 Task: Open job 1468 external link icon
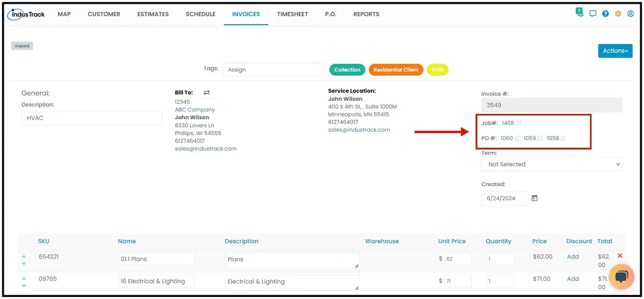pyautogui.click(x=518, y=123)
